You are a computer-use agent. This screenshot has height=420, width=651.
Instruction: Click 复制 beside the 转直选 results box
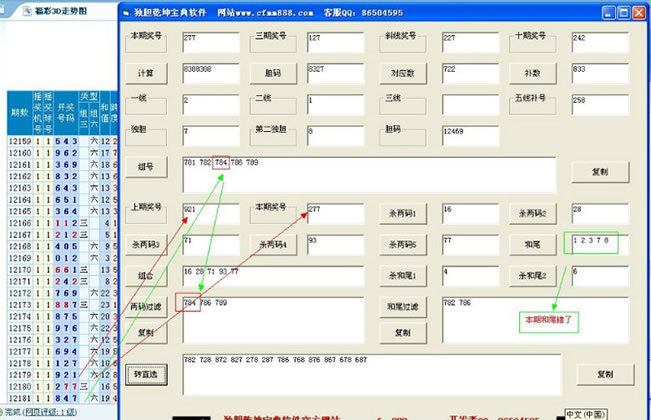[603, 374]
